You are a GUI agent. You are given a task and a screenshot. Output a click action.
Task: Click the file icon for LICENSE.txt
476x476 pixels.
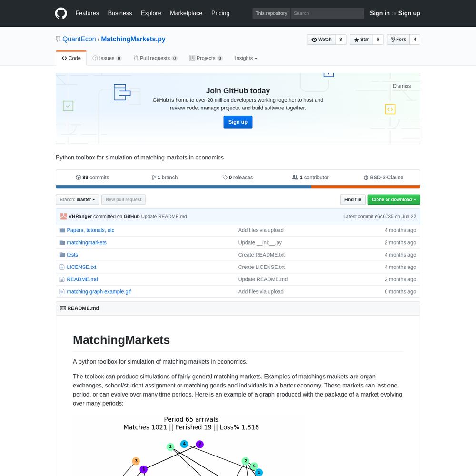point(62,267)
